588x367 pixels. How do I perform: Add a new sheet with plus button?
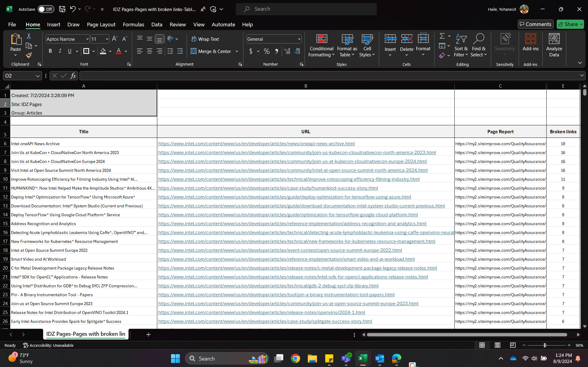coord(148,335)
